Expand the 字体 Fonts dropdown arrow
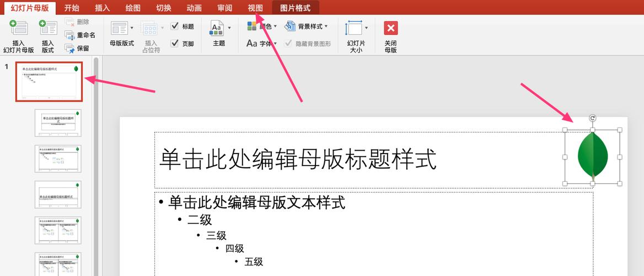The height and width of the screenshot is (276, 644). 275,44
